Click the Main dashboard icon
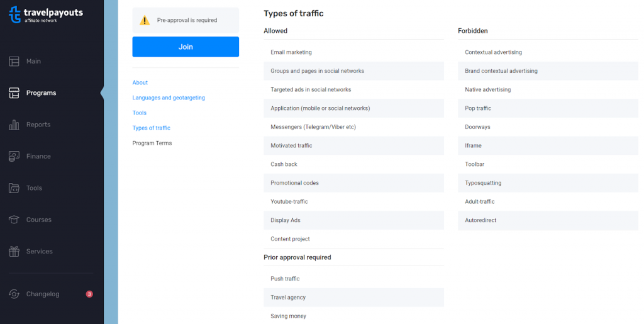The image size is (644, 324). tap(14, 61)
